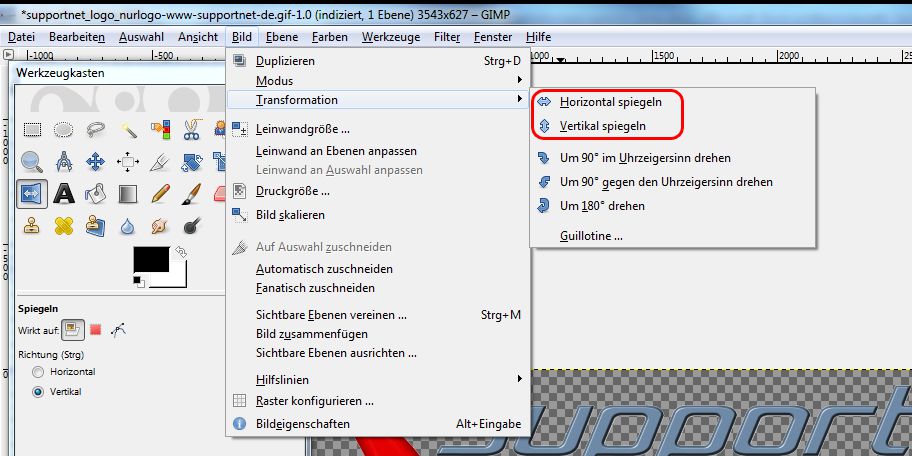The image size is (912, 456).
Task: Select the Text tool
Action: click(63, 193)
